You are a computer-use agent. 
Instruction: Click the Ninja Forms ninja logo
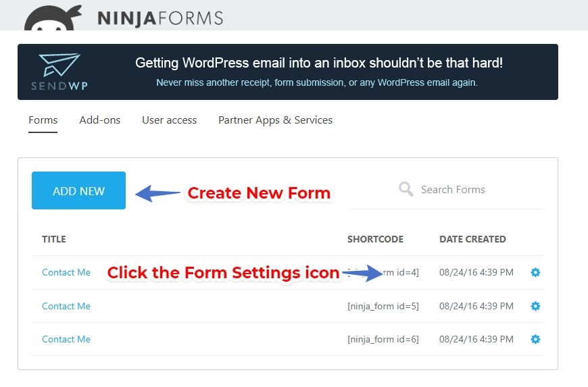(53, 18)
